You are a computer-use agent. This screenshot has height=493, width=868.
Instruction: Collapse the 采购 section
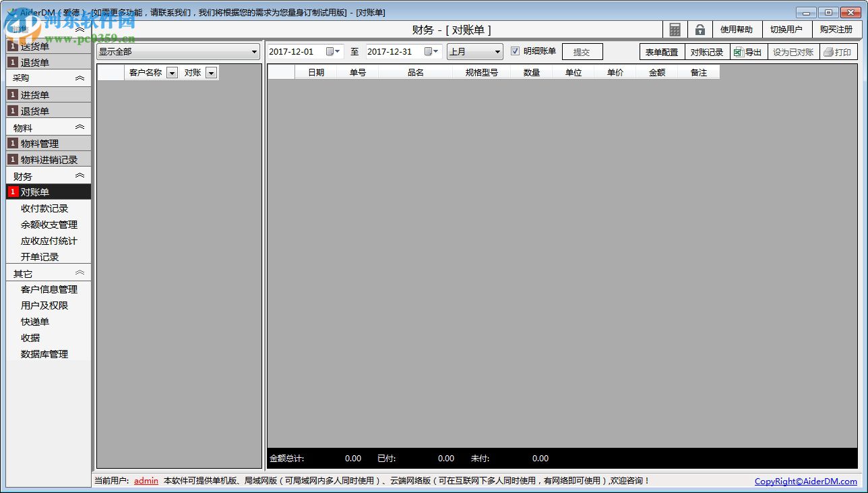coord(80,78)
